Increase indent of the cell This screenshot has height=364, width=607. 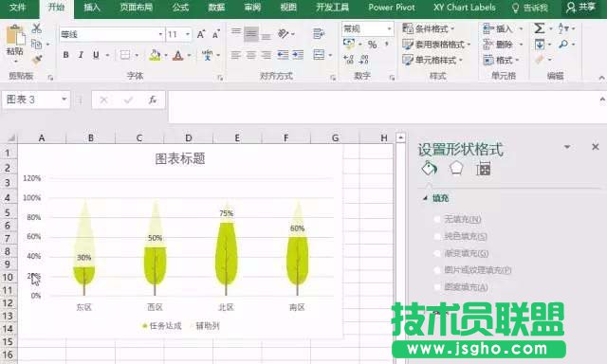pos(298,55)
